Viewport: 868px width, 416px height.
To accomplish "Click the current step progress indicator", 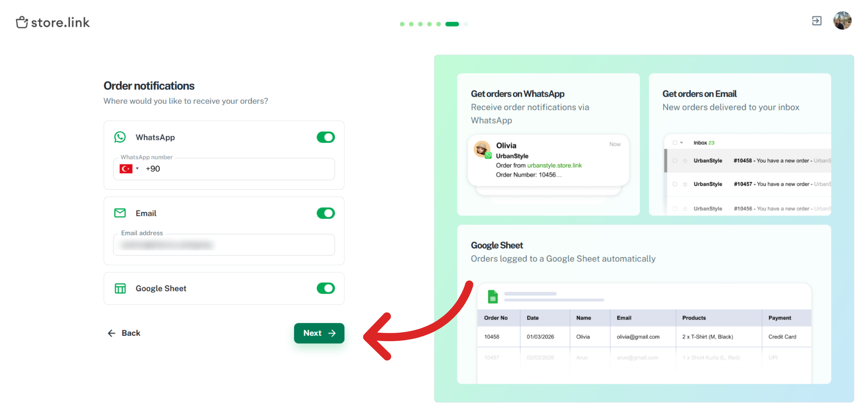I will pos(452,24).
